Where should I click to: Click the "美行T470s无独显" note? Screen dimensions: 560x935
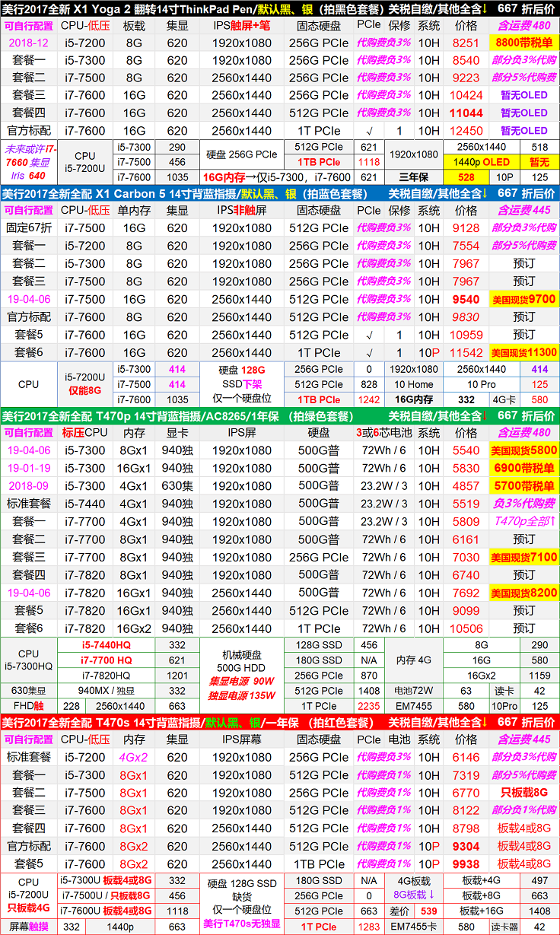coord(242,924)
